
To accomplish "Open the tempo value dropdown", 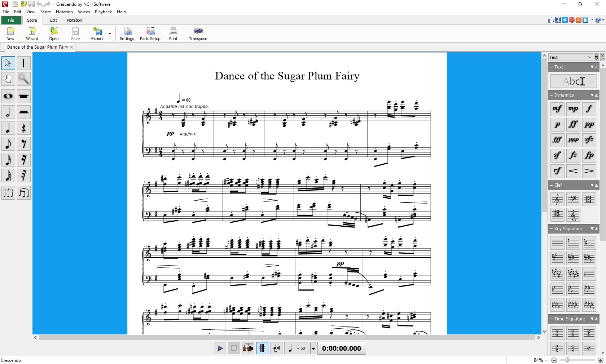I will [313, 348].
